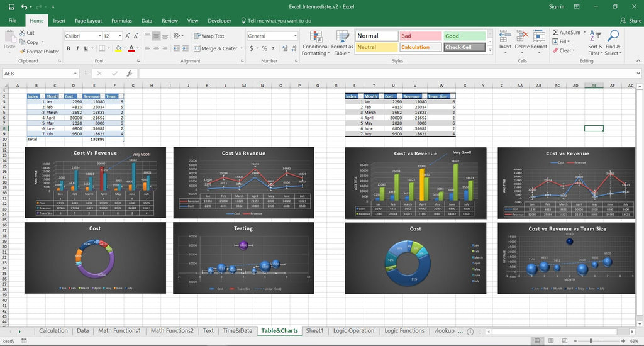Expand the cell styles gallery
This screenshot has width=644, height=346.
(x=489, y=50)
